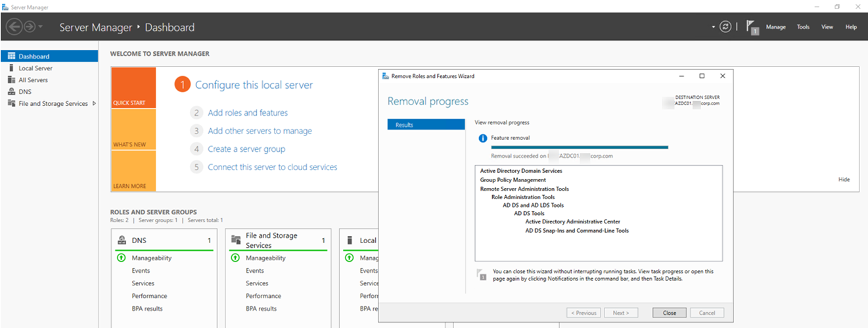Image resolution: width=868 pixels, height=328 pixels.
Task: Select Remote Server Administration Tools entry
Action: point(524,189)
